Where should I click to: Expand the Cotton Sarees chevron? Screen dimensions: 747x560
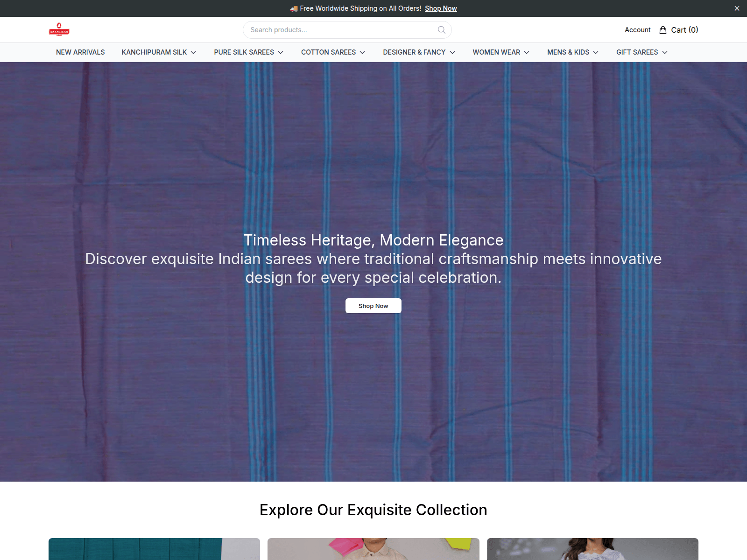362,52
